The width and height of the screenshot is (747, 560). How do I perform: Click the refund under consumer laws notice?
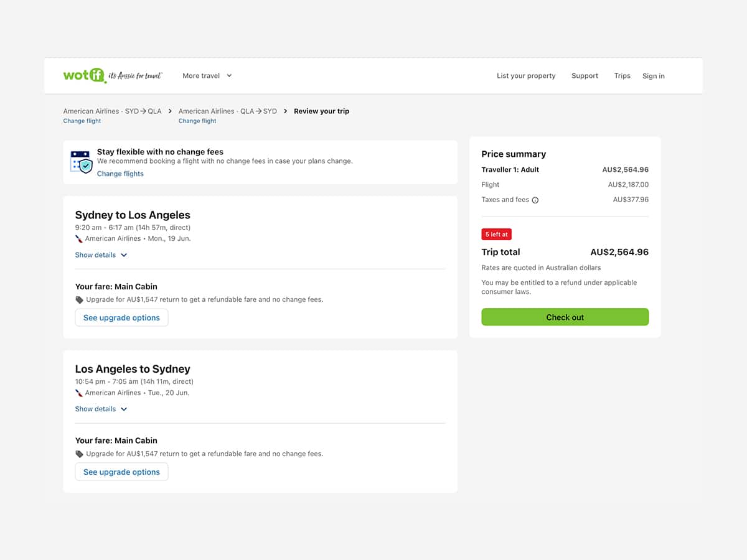pyautogui.click(x=560, y=287)
